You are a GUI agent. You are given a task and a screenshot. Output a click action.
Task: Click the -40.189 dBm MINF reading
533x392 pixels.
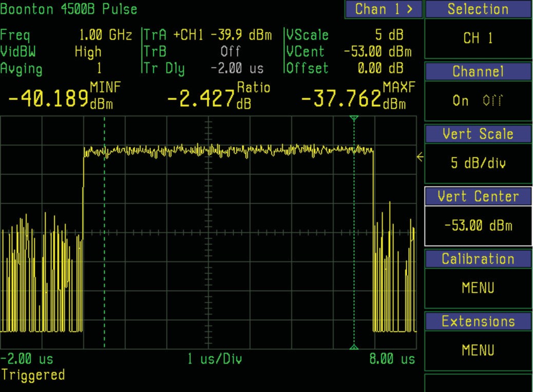point(65,96)
